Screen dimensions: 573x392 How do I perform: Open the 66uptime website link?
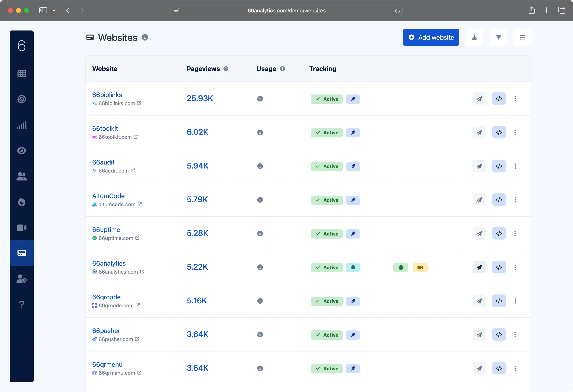click(x=106, y=230)
